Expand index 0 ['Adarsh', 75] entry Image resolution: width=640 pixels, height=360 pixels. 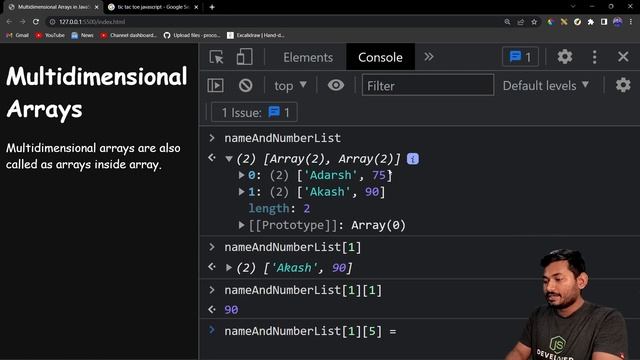pyautogui.click(x=241, y=175)
